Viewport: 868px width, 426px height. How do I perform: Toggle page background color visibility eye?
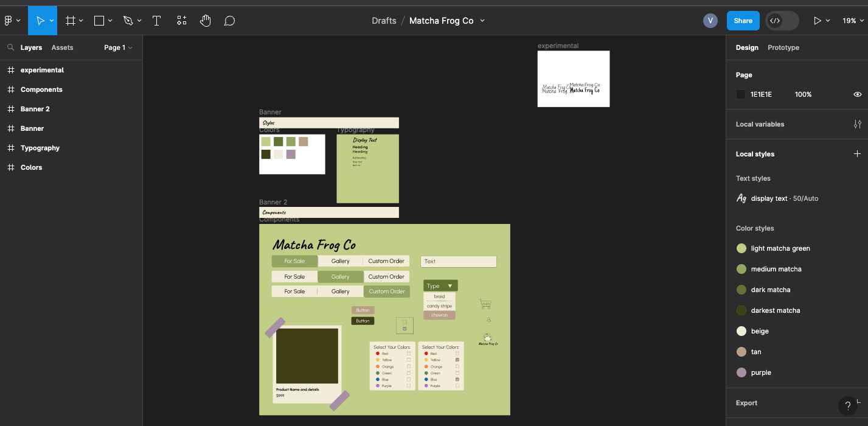point(857,94)
